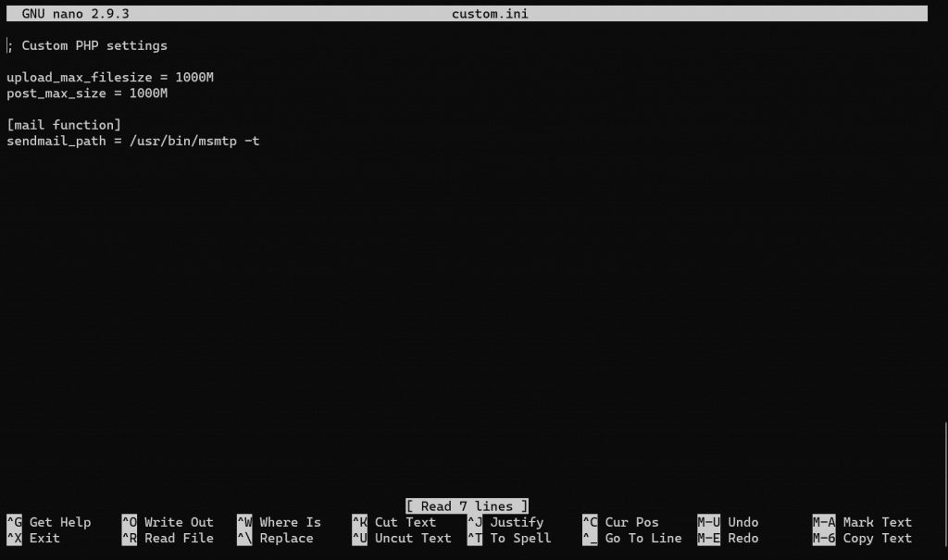The width and height of the screenshot is (948, 560).
Task: Click the M-6 Copy Text shortcut
Action: coord(862,538)
